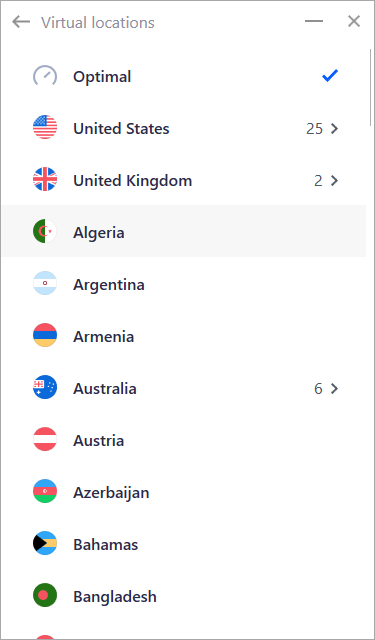
Task: Expand United Kingdom 2 locations chevron
Action: click(x=335, y=180)
